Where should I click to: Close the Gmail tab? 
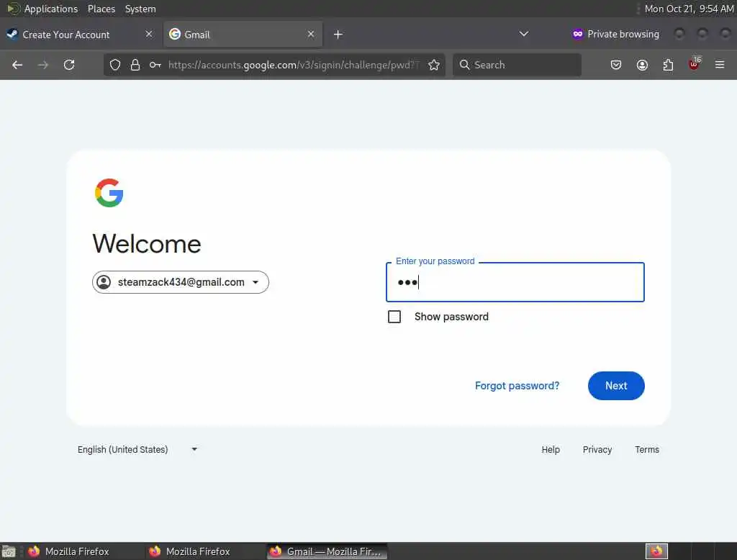pyautogui.click(x=311, y=34)
